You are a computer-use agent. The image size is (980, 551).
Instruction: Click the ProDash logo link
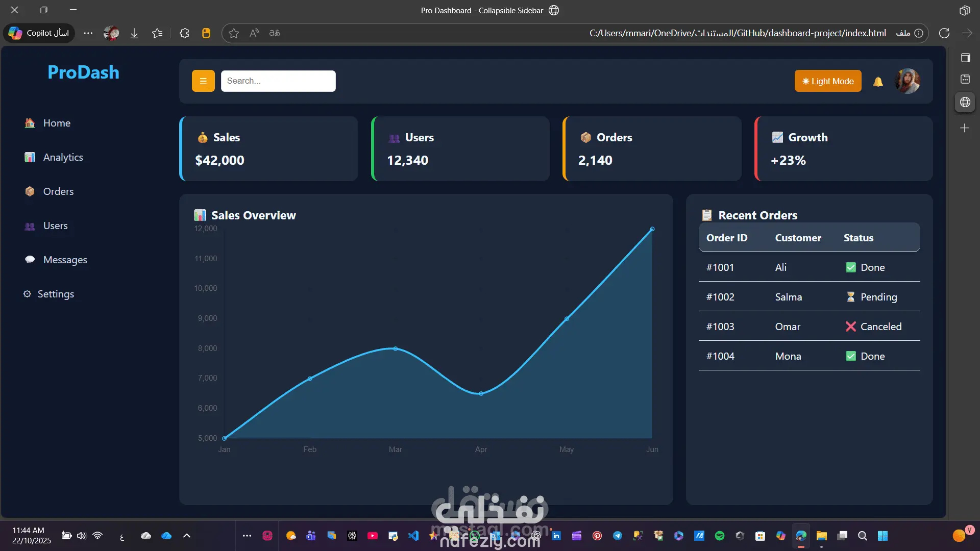[83, 72]
